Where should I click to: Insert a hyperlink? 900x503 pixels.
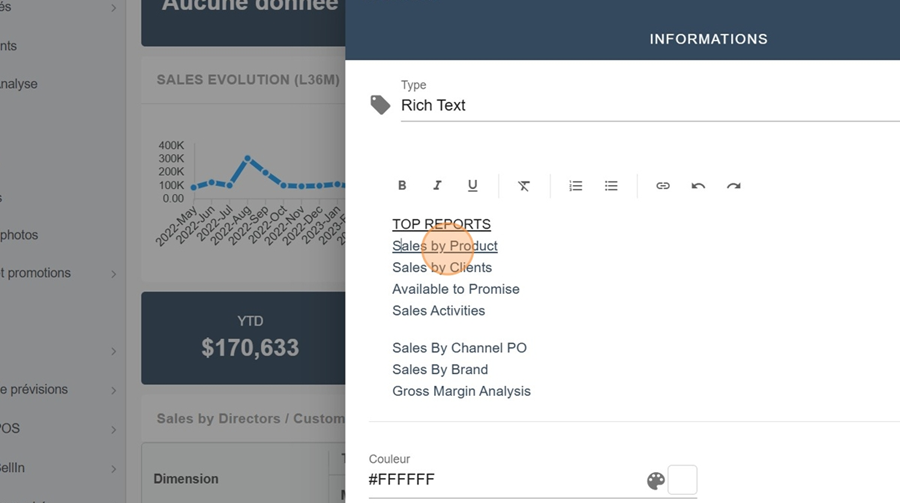pos(663,186)
